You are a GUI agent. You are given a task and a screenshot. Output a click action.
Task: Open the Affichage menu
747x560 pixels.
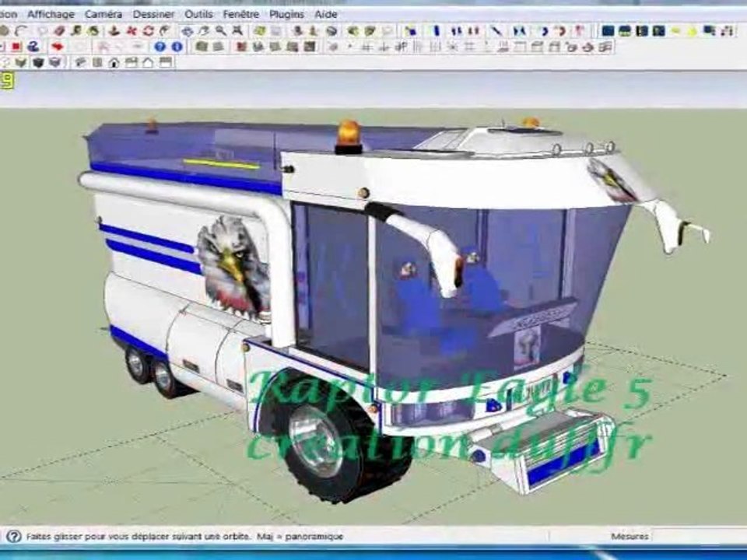click(x=51, y=14)
